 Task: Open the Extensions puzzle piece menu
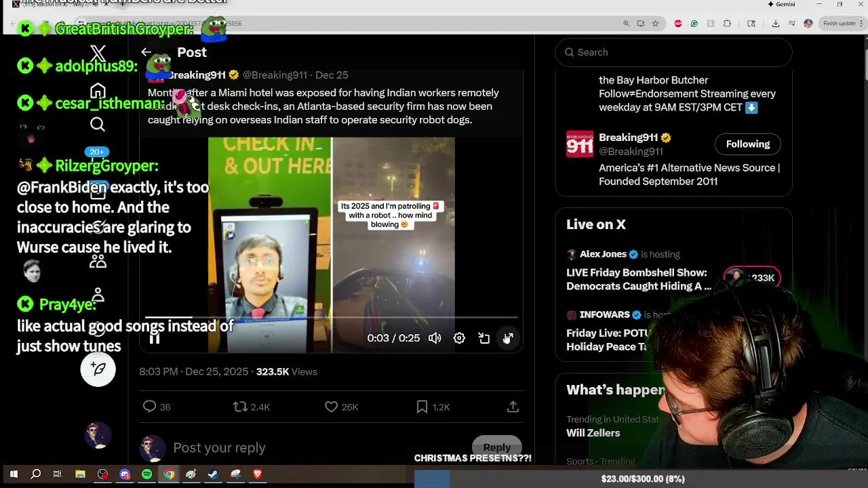coord(727,23)
